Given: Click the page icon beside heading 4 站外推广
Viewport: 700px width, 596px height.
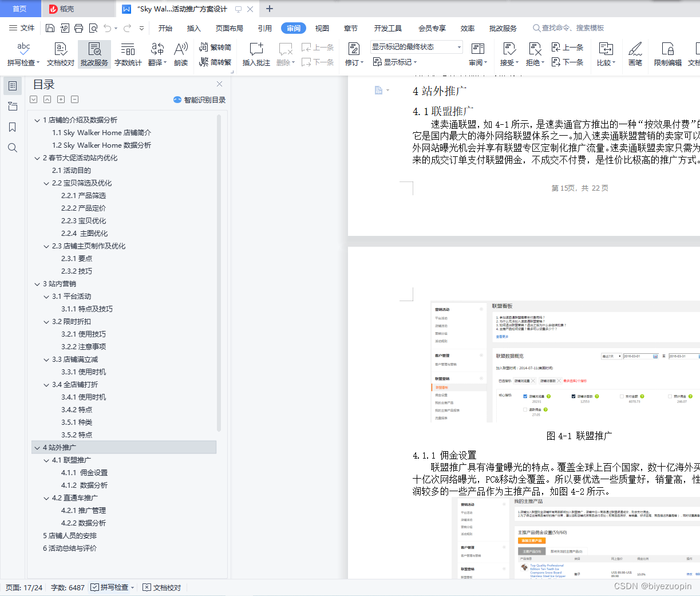Looking at the screenshot, I should [x=378, y=90].
